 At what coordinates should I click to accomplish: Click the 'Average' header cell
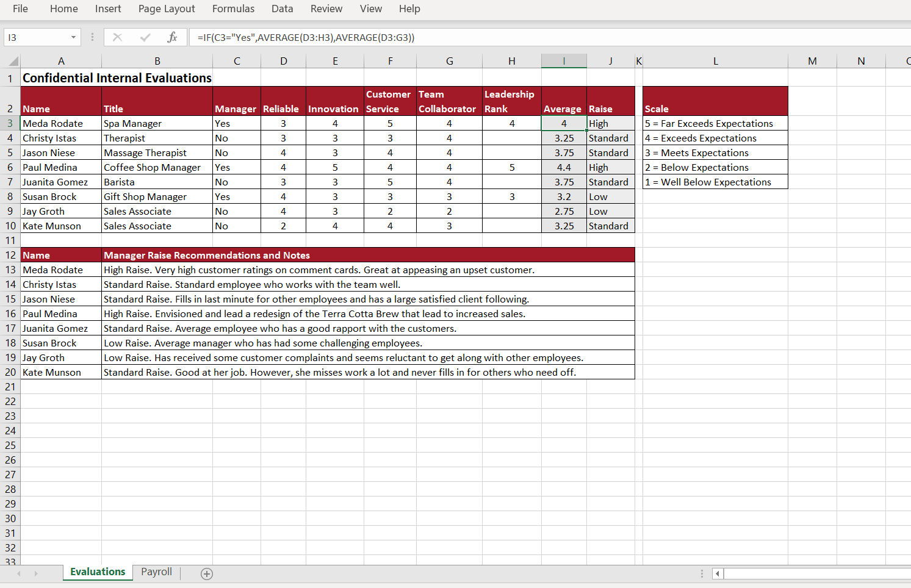pyautogui.click(x=564, y=101)
